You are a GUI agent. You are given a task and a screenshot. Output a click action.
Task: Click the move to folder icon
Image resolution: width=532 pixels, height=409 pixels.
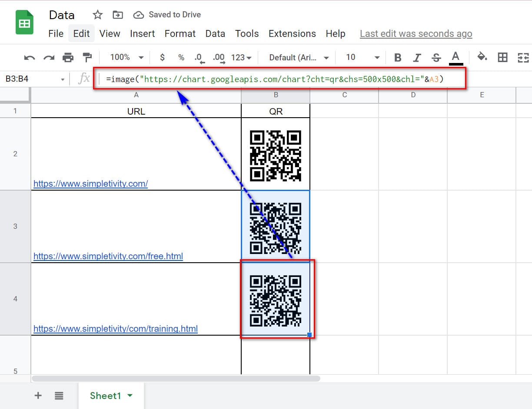pos(117,15)
